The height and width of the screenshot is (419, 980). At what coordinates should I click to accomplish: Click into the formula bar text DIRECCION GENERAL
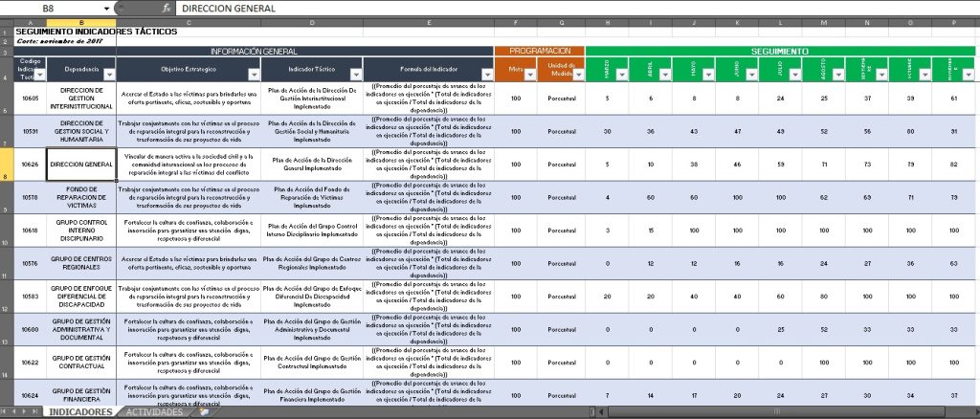click(229, 9)
